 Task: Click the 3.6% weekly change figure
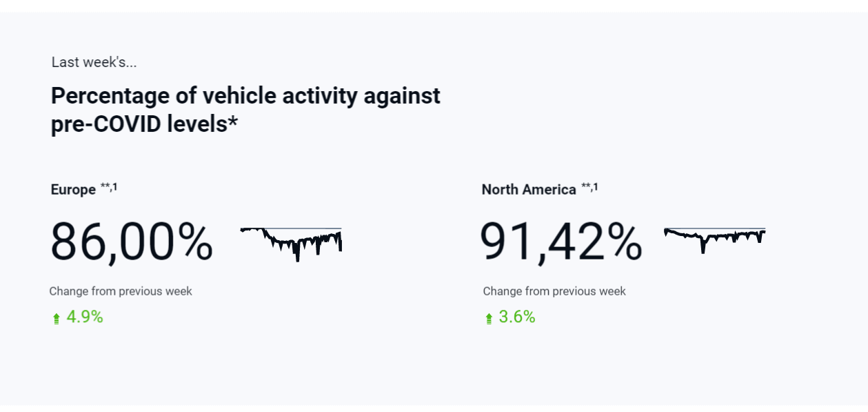point(517,317)
